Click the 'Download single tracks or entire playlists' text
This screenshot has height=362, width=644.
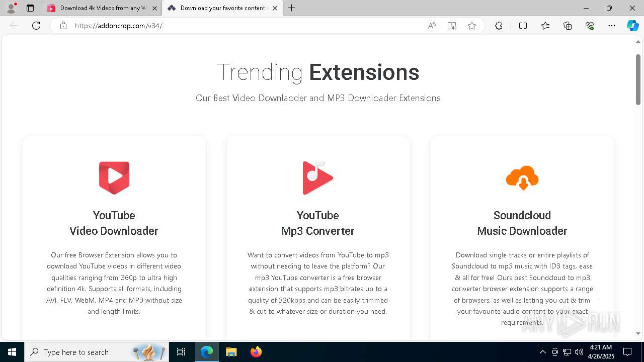point(522,289)
